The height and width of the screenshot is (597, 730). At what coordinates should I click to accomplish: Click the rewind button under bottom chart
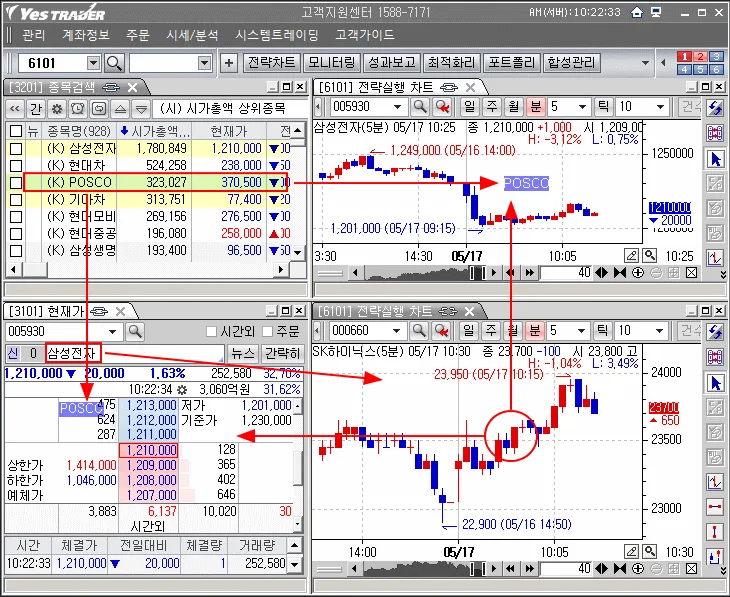coord(511,569)
